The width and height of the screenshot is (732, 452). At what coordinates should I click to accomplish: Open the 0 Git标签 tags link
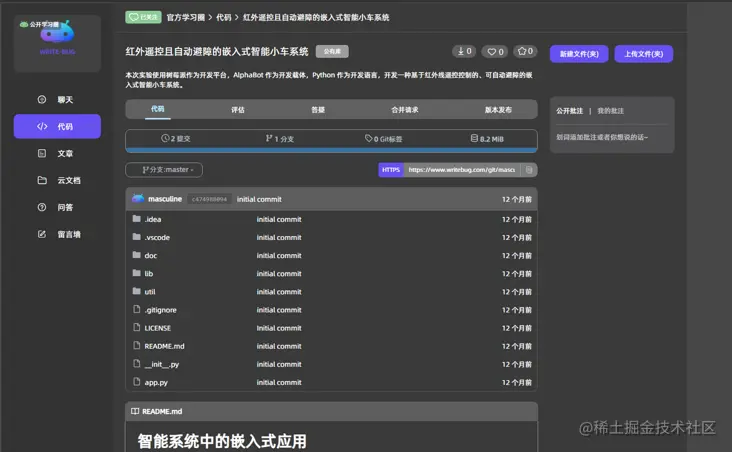[x=384, y=139]
